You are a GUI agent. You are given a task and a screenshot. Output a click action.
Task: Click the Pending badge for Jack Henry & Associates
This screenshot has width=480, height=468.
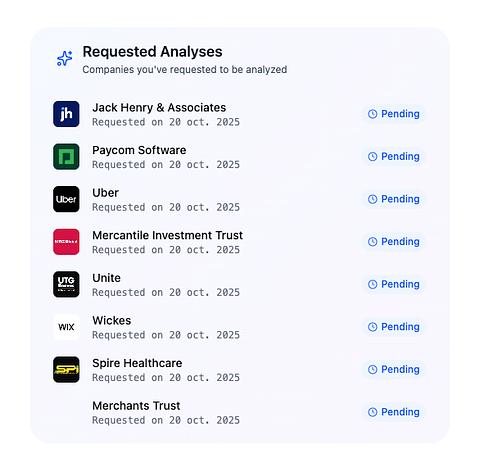point(394,114)
